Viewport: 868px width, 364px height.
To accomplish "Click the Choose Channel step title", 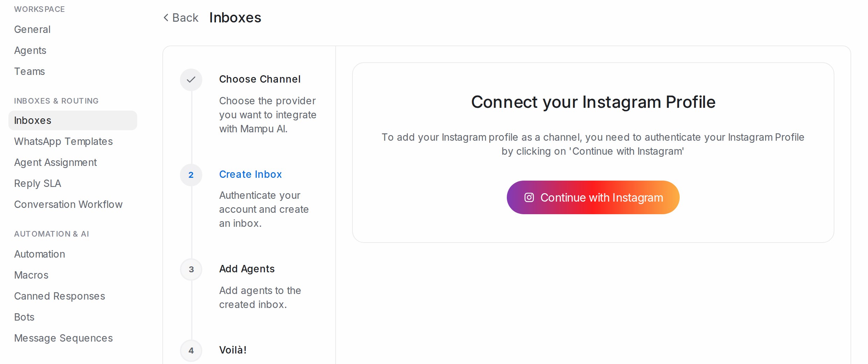I will pos(260,79).
